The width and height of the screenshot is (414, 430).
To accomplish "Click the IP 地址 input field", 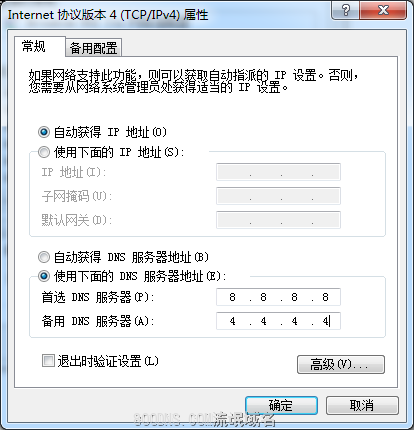I will pos(278,172).
